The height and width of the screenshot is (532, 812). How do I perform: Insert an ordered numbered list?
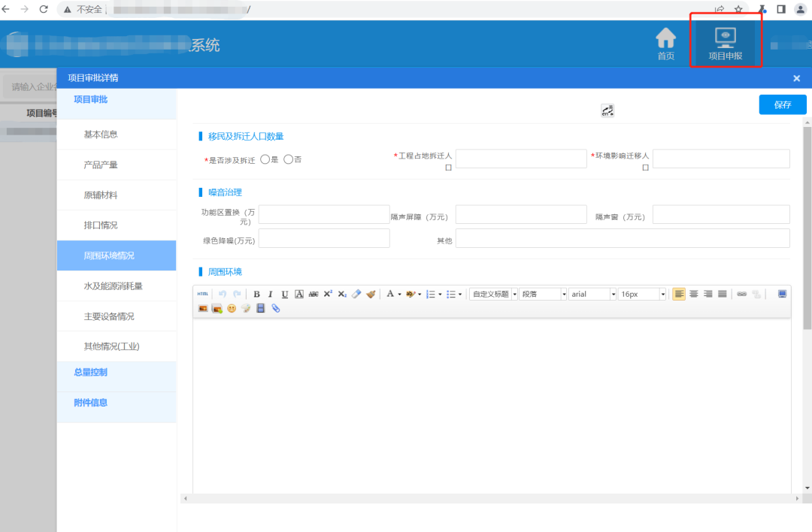tap(430, 294)
